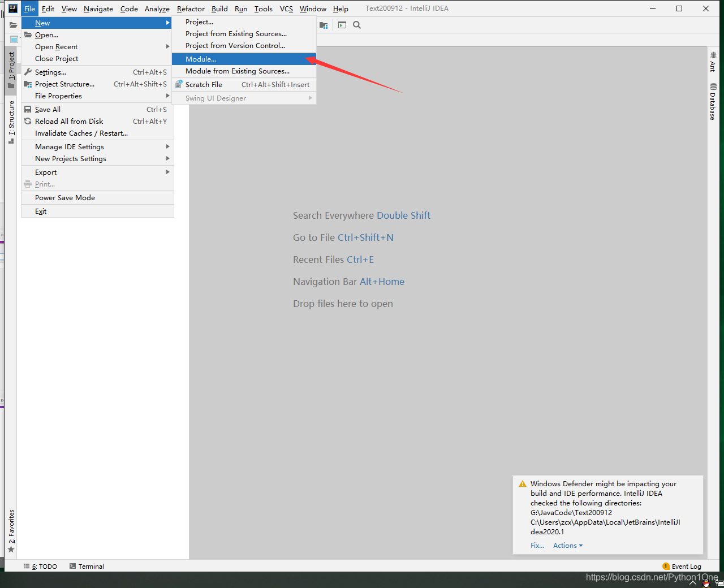
Task: Select Exit in File menu
Action: [x=97, y=211]
